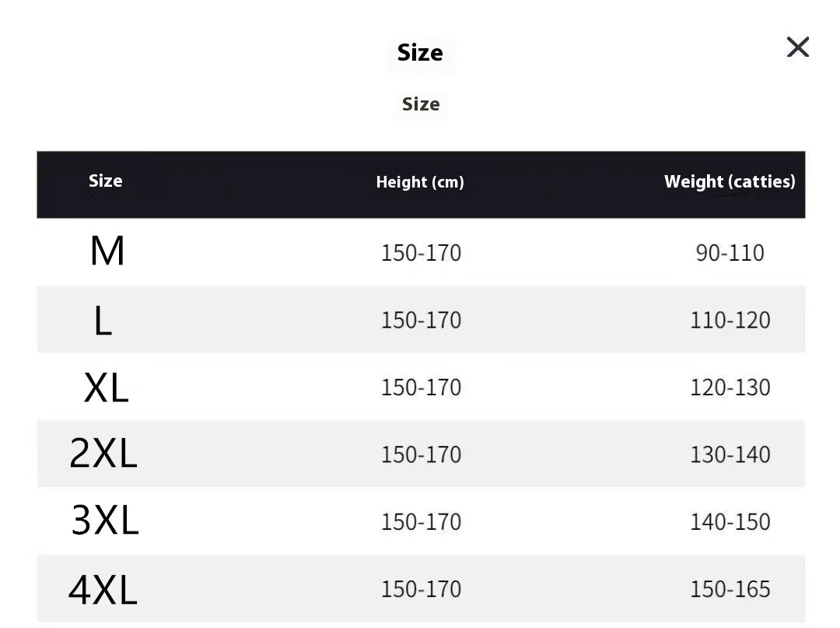Screen dimensions: 840x628
Task: Close the Size chart popup
Action: pyautogui.click(x=798, y=47)
